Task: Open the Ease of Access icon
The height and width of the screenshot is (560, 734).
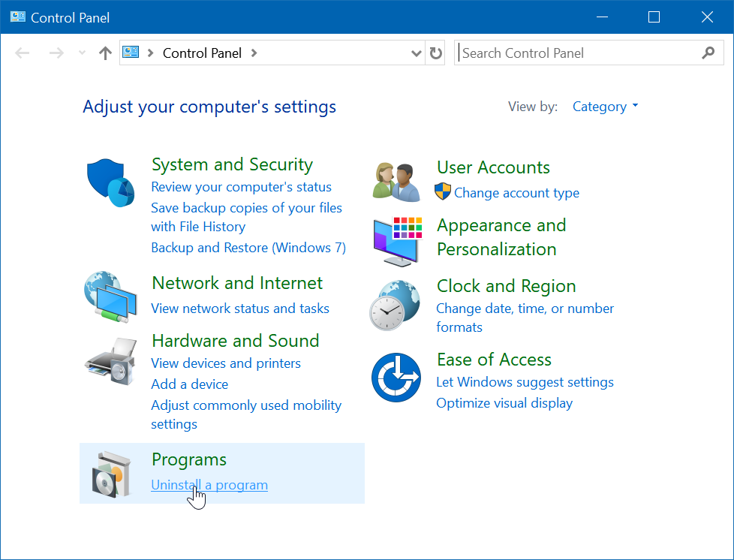Action: (x=396, y=378)
